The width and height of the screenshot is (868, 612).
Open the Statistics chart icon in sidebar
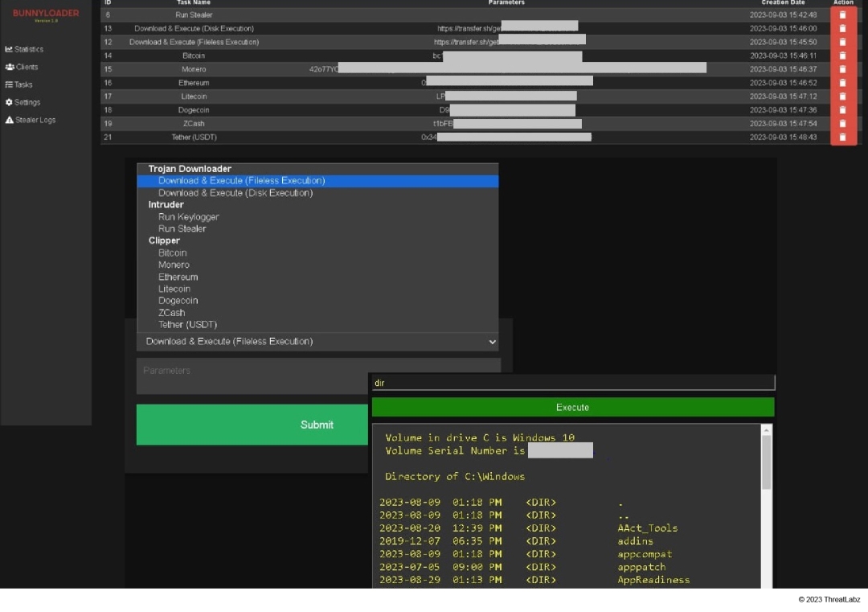click(x=9, y=49)
